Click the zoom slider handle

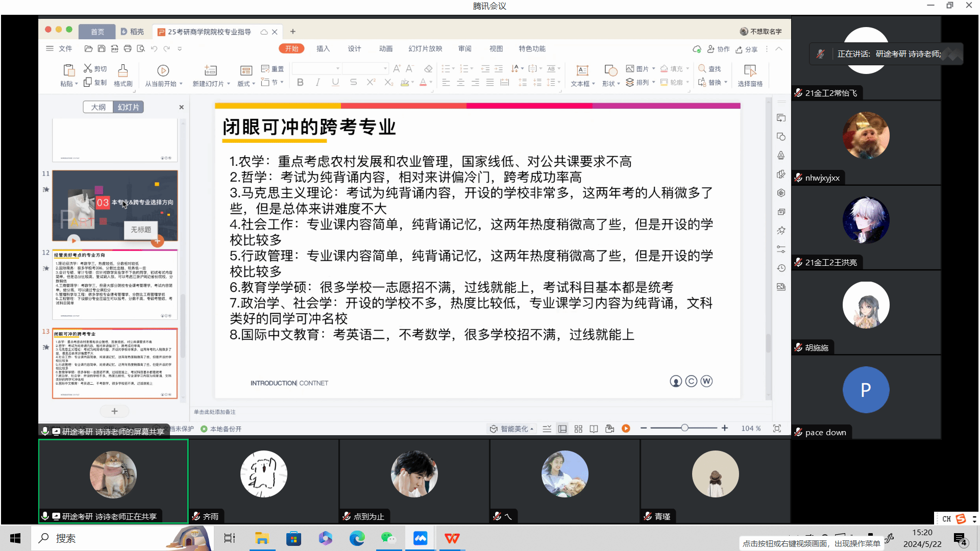[684, 428]
